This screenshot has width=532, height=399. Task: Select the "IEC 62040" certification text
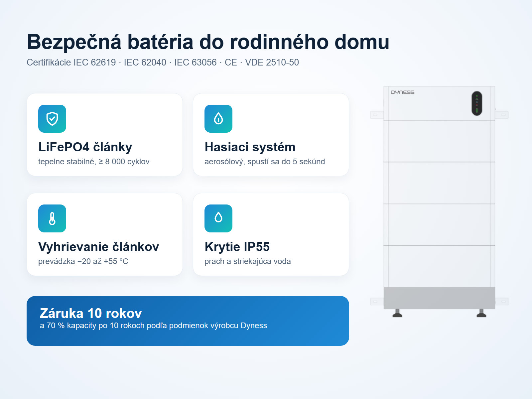pyautogui.click(x=145, y=63)
